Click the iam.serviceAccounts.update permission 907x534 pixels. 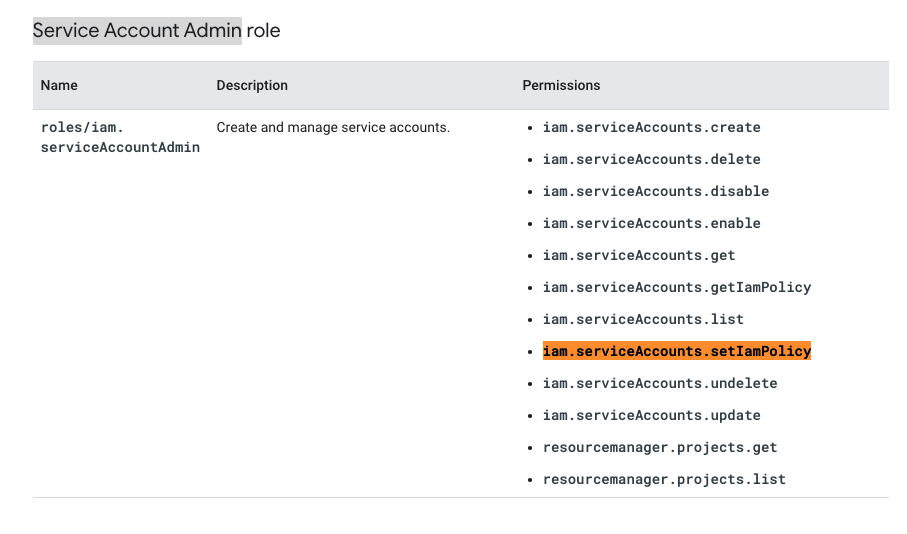point(651,416)
